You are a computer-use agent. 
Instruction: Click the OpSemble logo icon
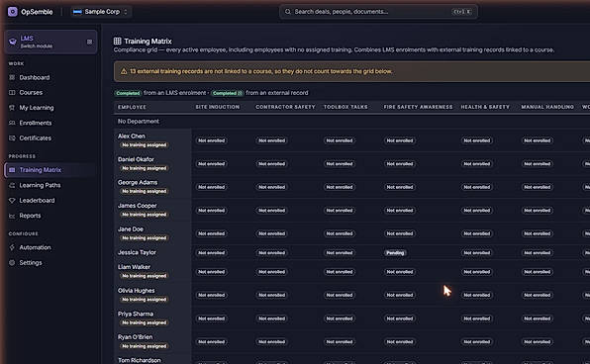click(x=13, y=12)
